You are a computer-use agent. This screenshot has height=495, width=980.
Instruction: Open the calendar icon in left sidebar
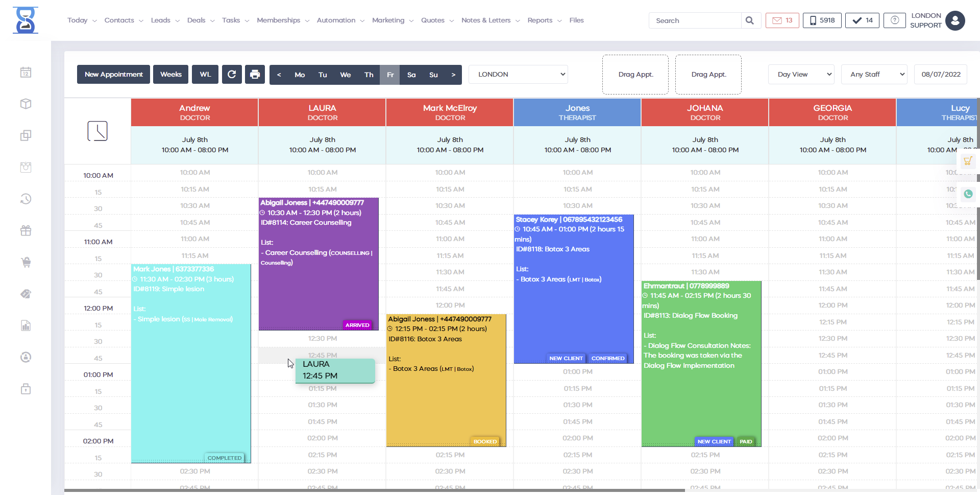[26, 73]
